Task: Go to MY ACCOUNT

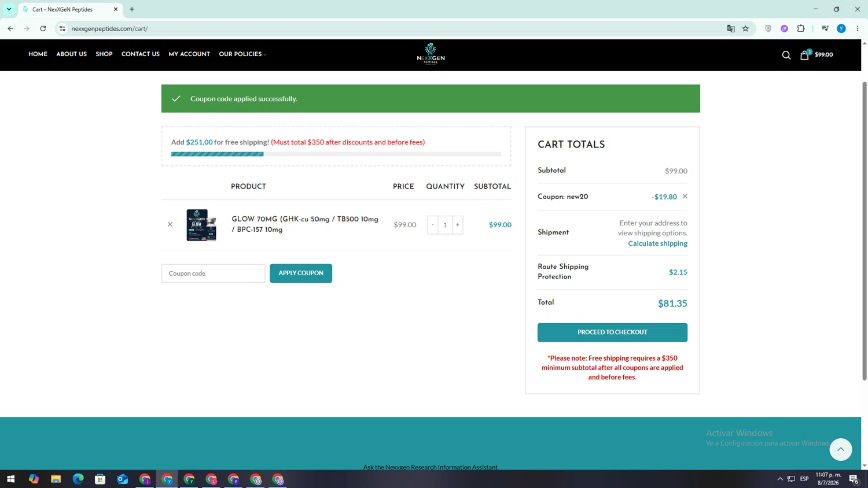Action: tap(189, 54)
